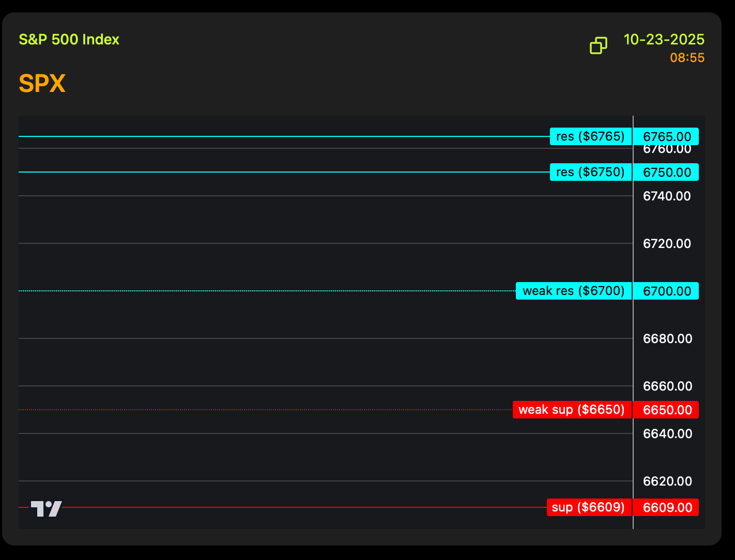Screen dimensions: 735x560
Task: Click the 6740.00 price axis label
Action: pyautogui.click(x=667, y=196)
